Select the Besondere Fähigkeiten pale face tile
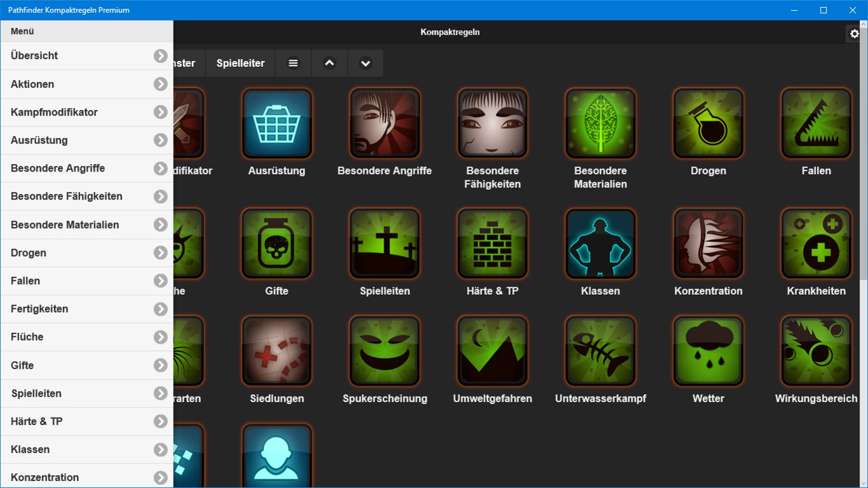Viewport: 868px width, 488px height. [492, 123]
